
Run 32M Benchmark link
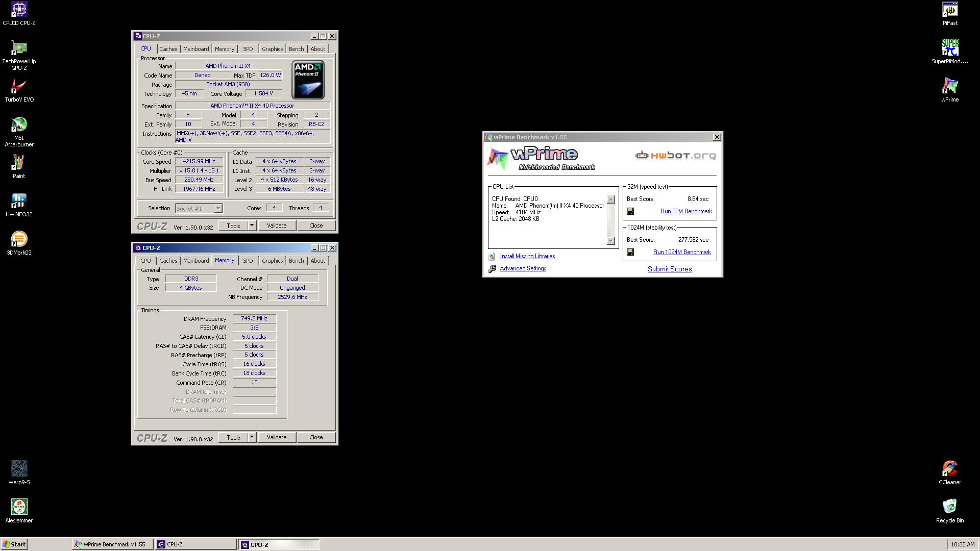click(686, 211)
